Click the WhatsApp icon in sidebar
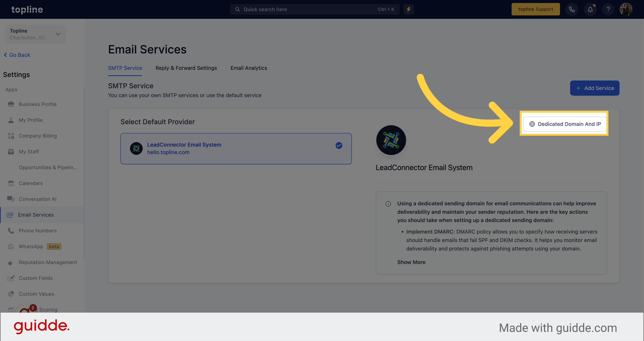 (x=11, y=247)
